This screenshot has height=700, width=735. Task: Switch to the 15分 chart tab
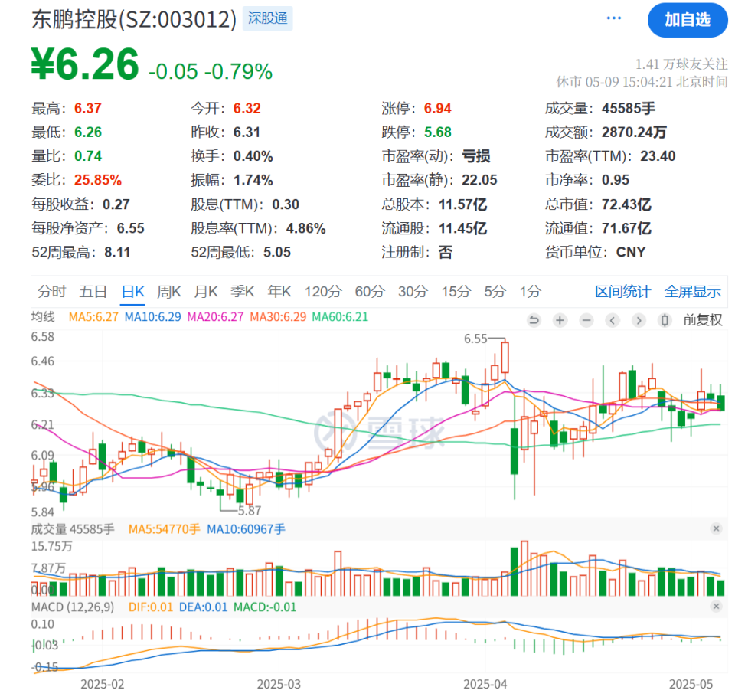tap(456, 292)
